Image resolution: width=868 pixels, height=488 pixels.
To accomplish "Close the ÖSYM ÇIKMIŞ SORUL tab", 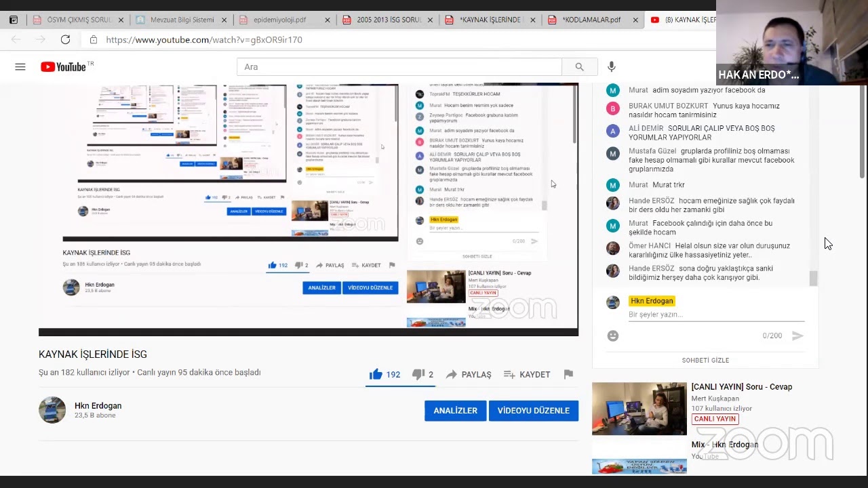I will pyautogui.click(x=121, y=20).
